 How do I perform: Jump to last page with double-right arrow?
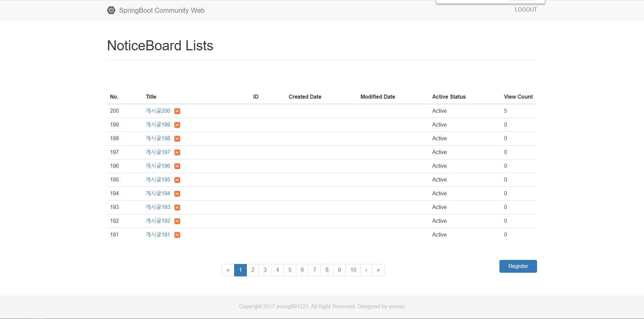pyautogui.click(x=378, y=270)
